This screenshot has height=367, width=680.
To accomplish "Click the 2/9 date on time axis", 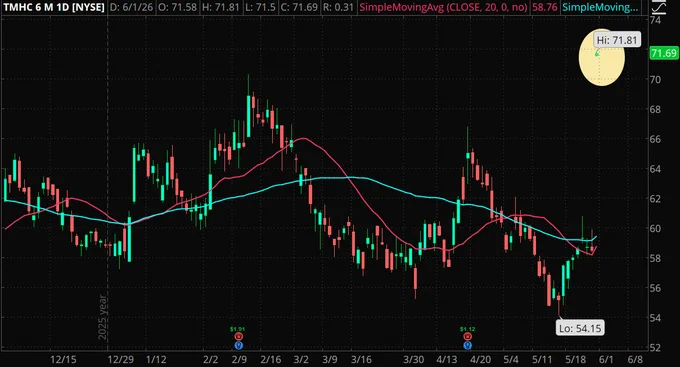I will pyautogui.click(x=239, y=360).
